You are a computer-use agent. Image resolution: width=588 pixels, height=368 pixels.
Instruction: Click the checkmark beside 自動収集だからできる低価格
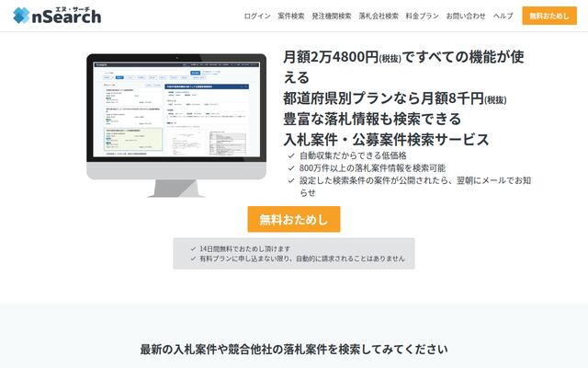[291, 155]
